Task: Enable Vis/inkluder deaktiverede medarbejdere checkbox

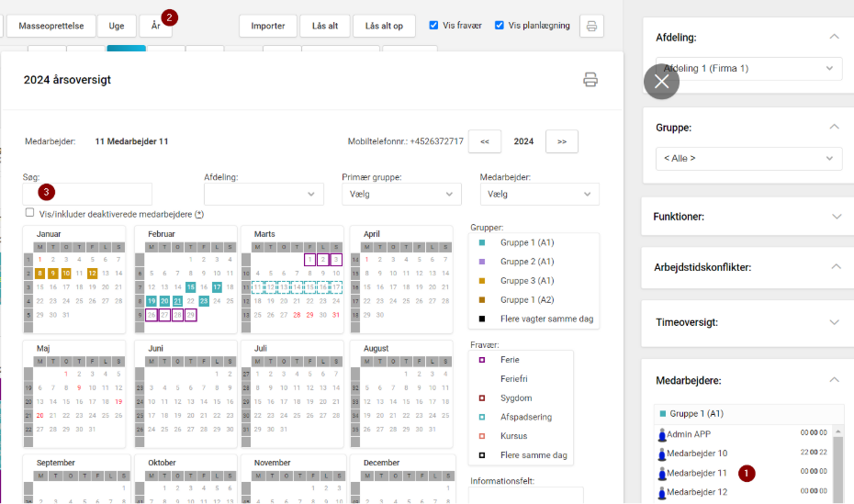Action: click(30, 213)
